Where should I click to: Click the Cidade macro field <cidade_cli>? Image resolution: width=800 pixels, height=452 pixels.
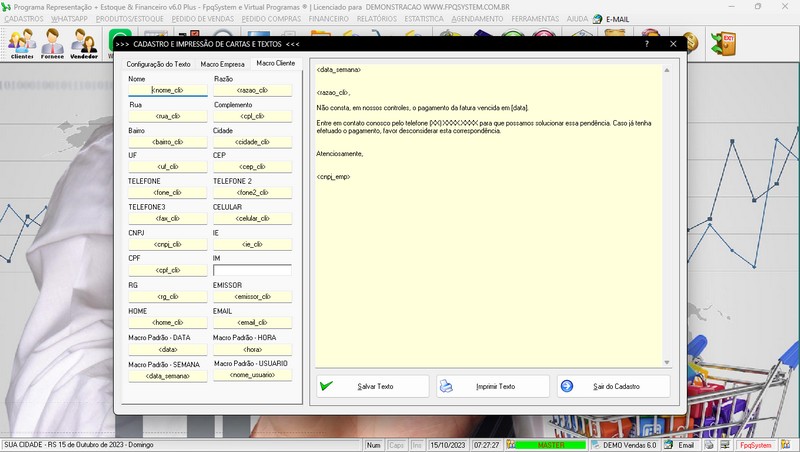pos(253,142)
